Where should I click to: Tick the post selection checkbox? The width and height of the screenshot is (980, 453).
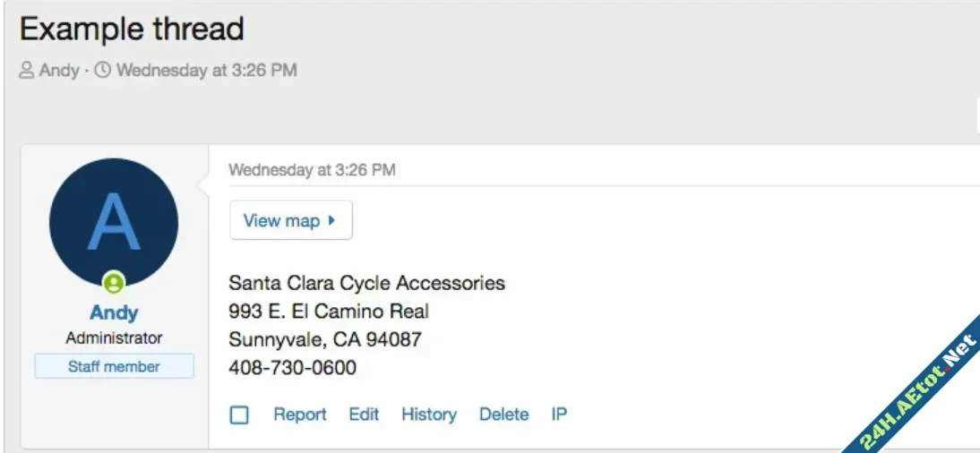point(239,415)
